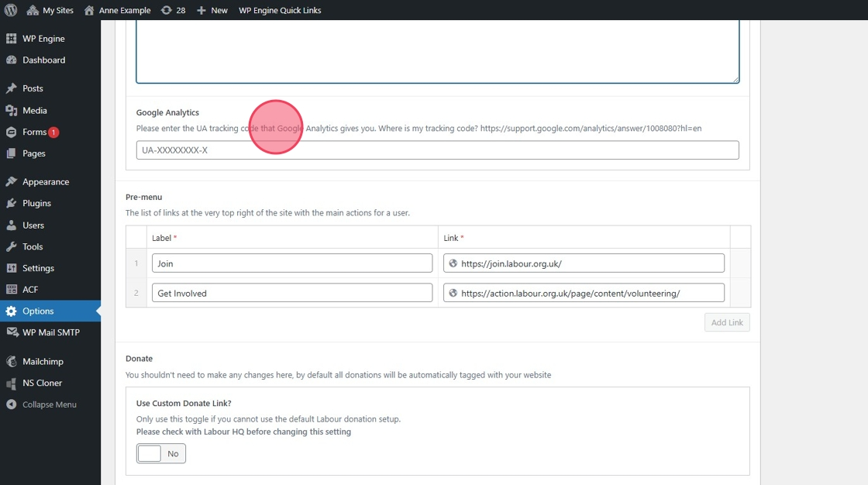Screen dimensions: 868x485
Task: Click the Mailchimp icon in sidebar
Action: click(x=12, y=361)
